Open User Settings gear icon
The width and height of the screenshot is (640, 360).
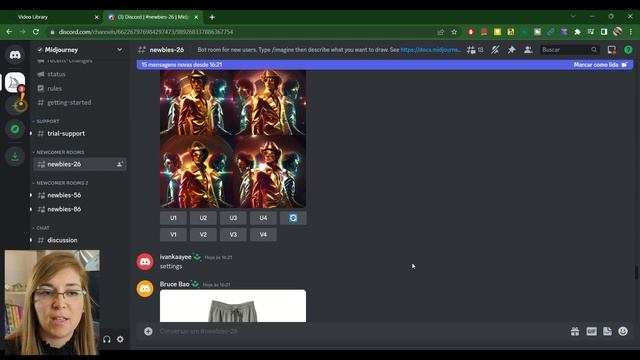[120, 339]
